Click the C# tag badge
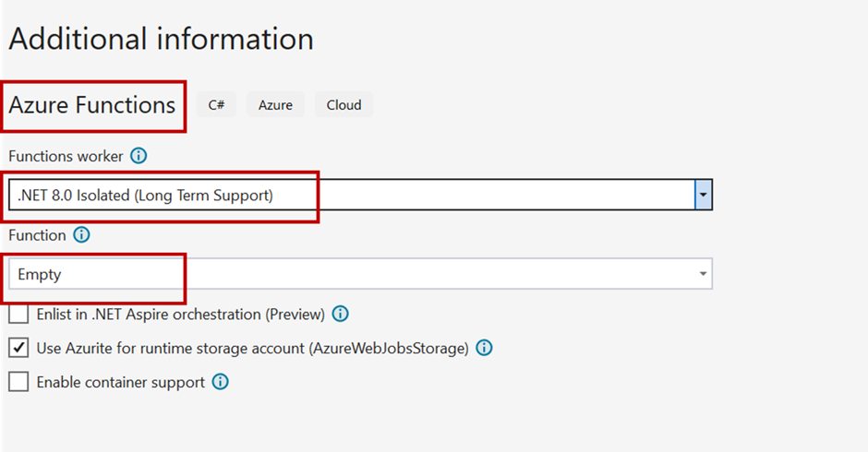This screenshot has width=868, height=452. (216, 104)
